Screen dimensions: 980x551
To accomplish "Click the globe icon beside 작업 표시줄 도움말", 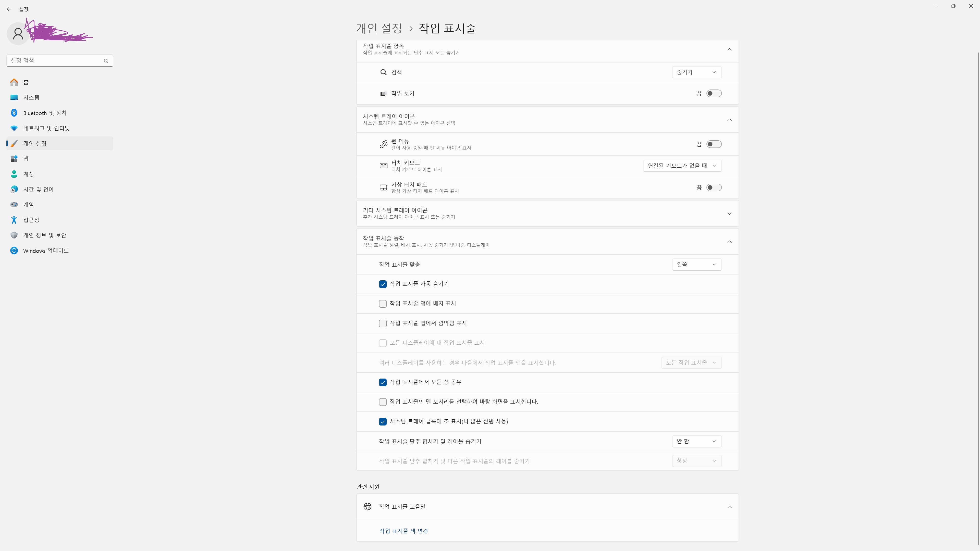I will [367, 507].
